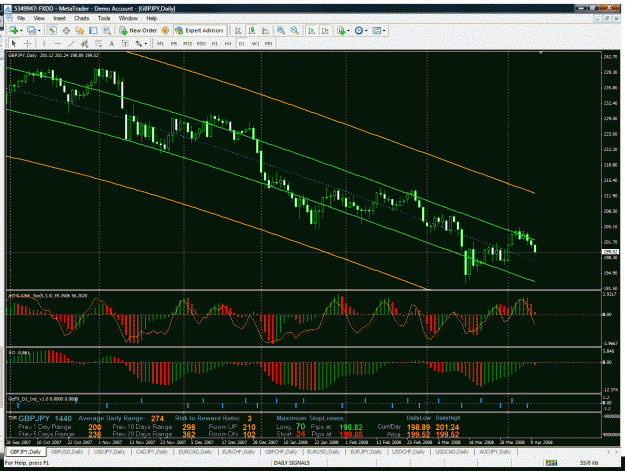Toggle the Market Watch window icon

click(52, 31)
